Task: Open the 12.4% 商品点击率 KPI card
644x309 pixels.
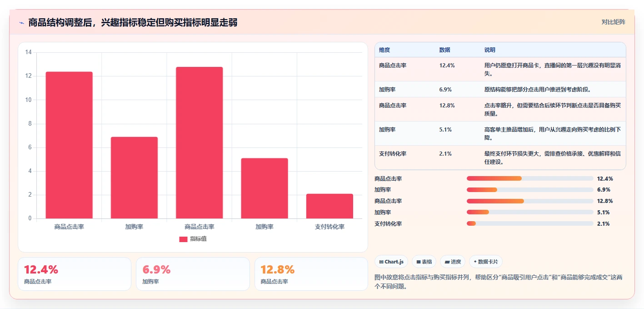Action: 75,274
